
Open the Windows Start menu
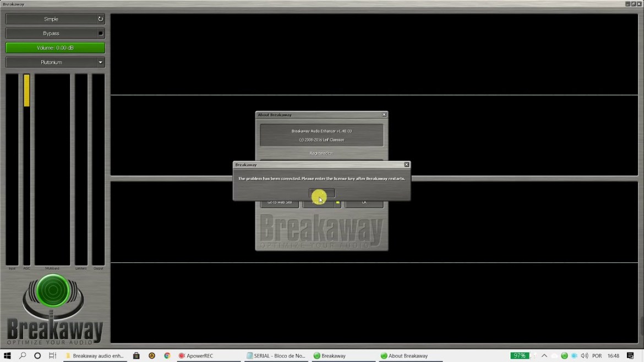coord(8,356)
